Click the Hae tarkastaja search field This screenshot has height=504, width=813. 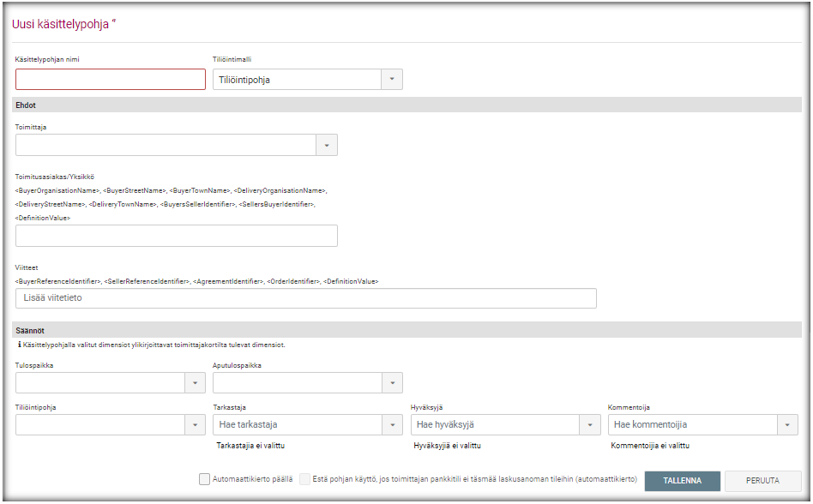(297, 425)
